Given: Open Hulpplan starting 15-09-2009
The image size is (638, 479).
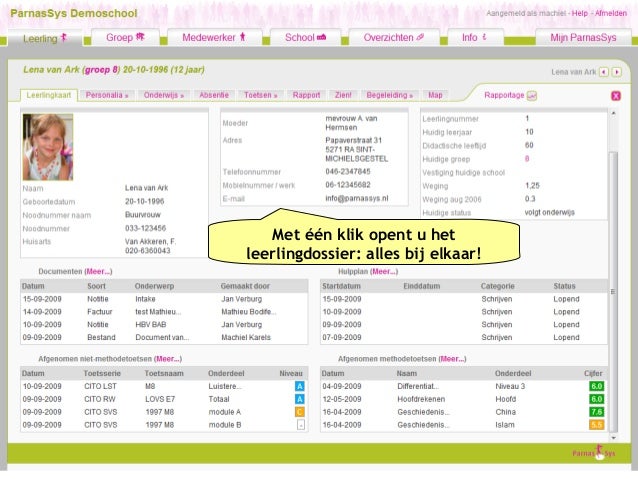Looking at the screenshot, I should click(x=464, y=299).
